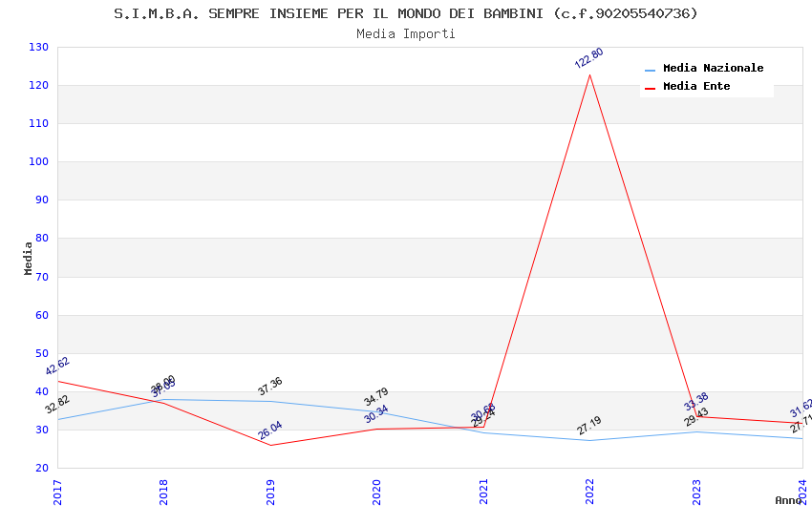This screenshot has height=525, width=812.
Task: Click the 122.80 peak value label
Action: [588, 58]
